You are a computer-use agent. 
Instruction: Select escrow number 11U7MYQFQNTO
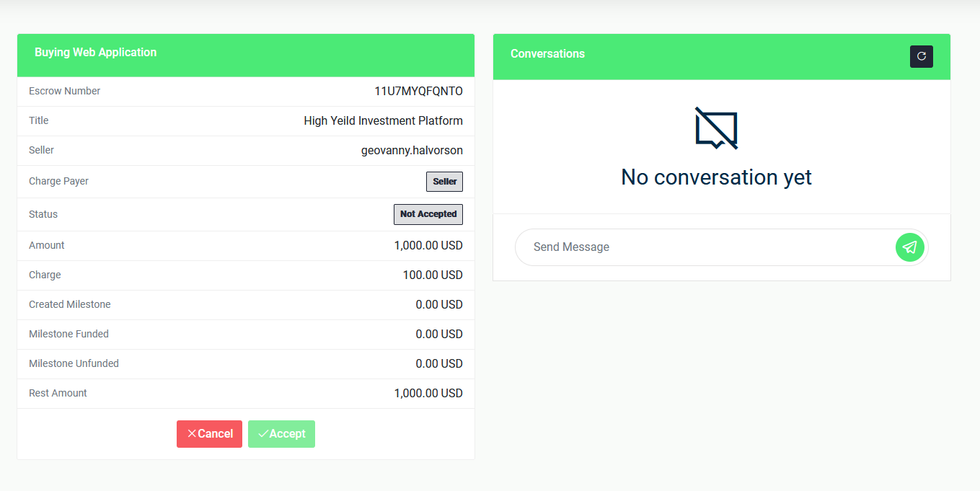[418, 92]
